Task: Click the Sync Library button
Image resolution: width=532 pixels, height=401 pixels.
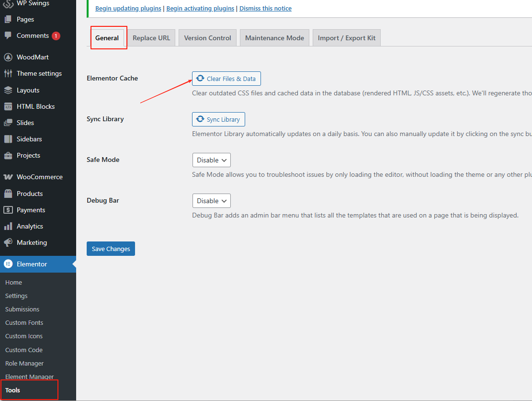Action: [218, 119]
